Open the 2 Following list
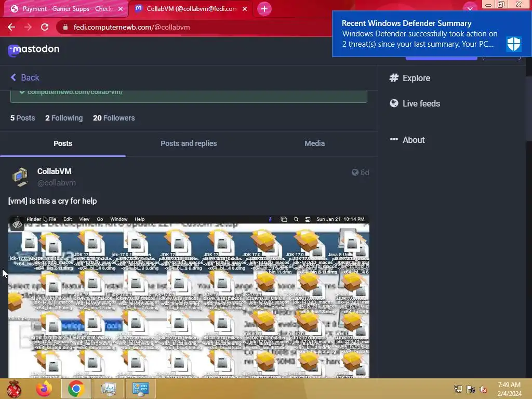Screen dimensions: 532x399 pos(64,118)
